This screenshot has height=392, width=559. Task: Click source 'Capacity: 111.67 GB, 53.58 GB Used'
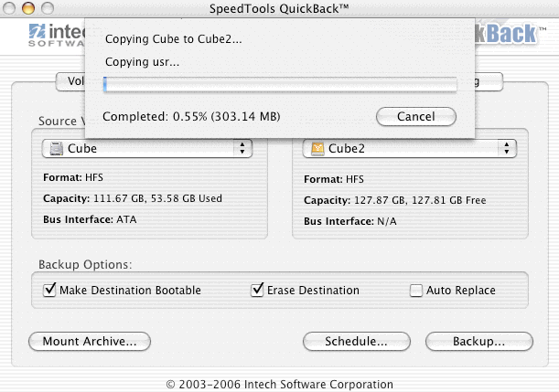tap(133, 198)
